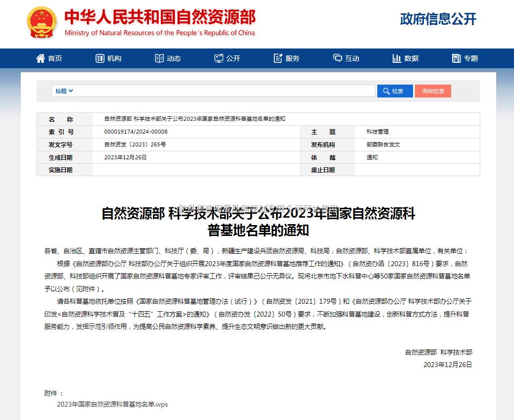Select generation date 2023年12月26日 in table
The image size is (514, 420).
125,157
